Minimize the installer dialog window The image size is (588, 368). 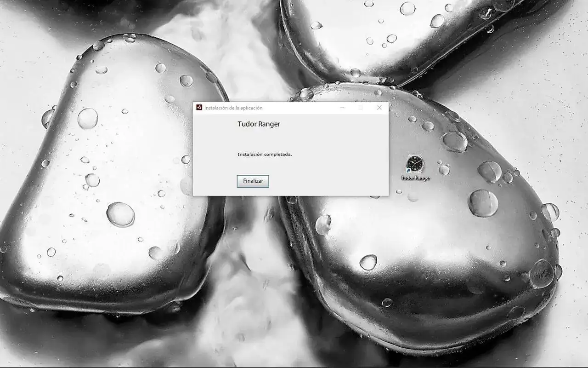point(342,108)
